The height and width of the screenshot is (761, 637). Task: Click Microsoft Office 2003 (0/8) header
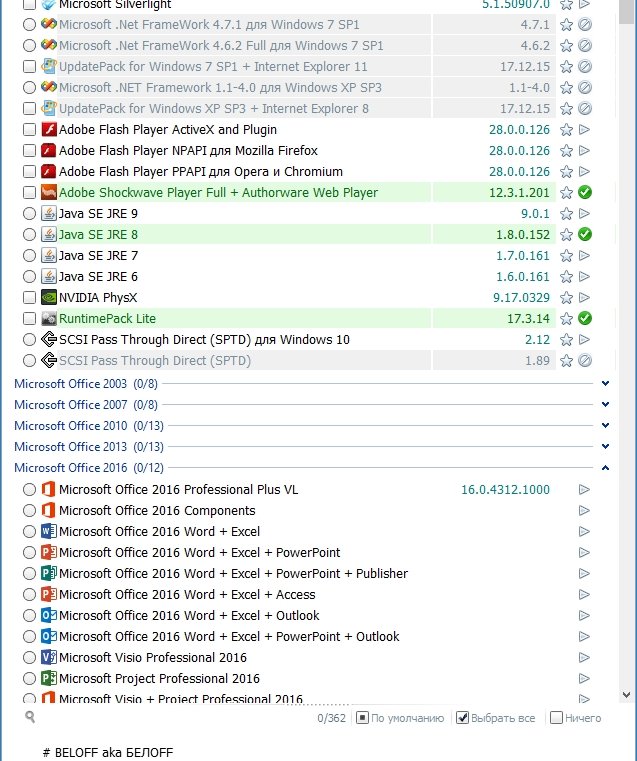point(86,384)
